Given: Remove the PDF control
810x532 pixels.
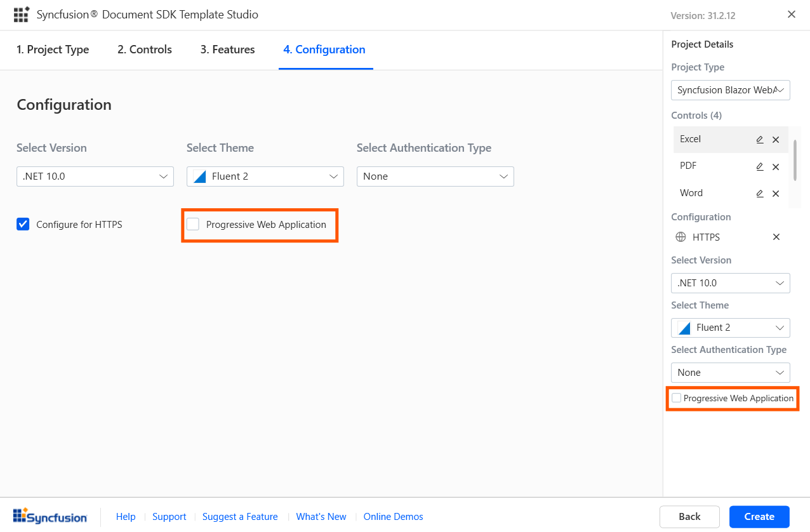Looking at the screenshot, I should point(776,167).
